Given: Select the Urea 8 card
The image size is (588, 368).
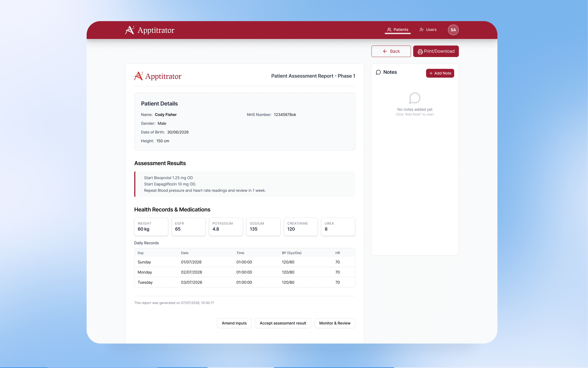Looking at the screenshot, I should pyautogui.click(x=338, y=227).
